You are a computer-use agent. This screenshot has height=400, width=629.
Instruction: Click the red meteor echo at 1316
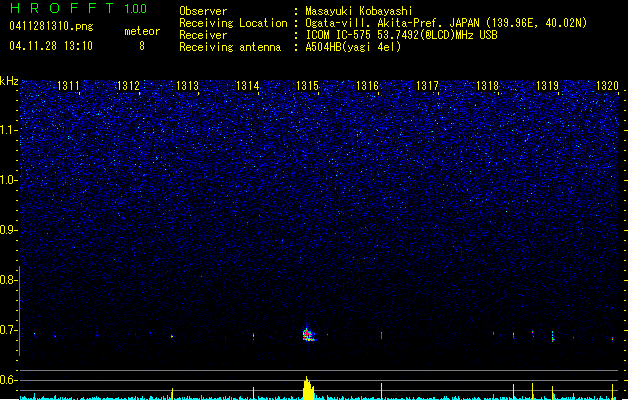click(x=381, y=335)
